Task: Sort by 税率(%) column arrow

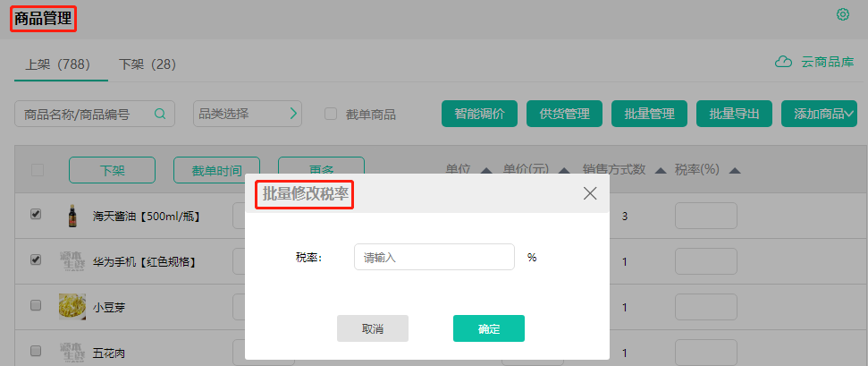Action: click(x=735, y=171)
